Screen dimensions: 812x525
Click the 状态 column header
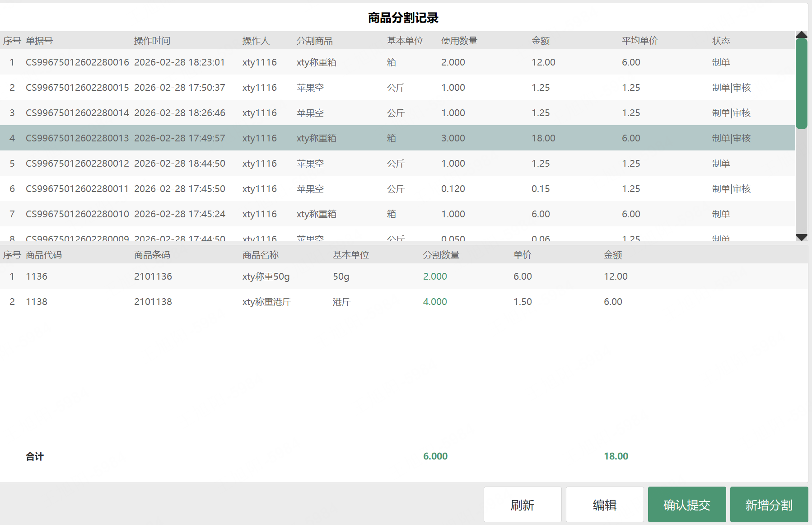pos(721,41)
